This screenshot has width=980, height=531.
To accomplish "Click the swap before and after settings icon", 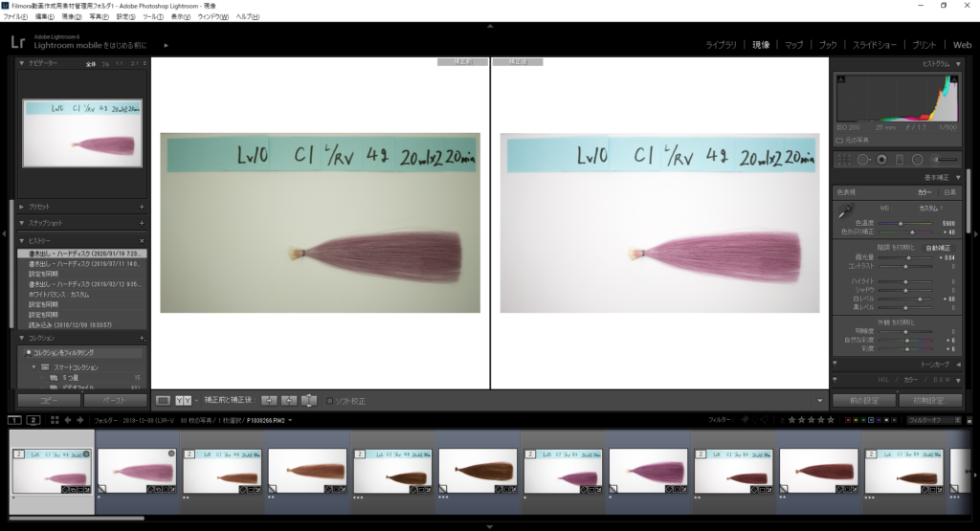I will coord(309,400).
